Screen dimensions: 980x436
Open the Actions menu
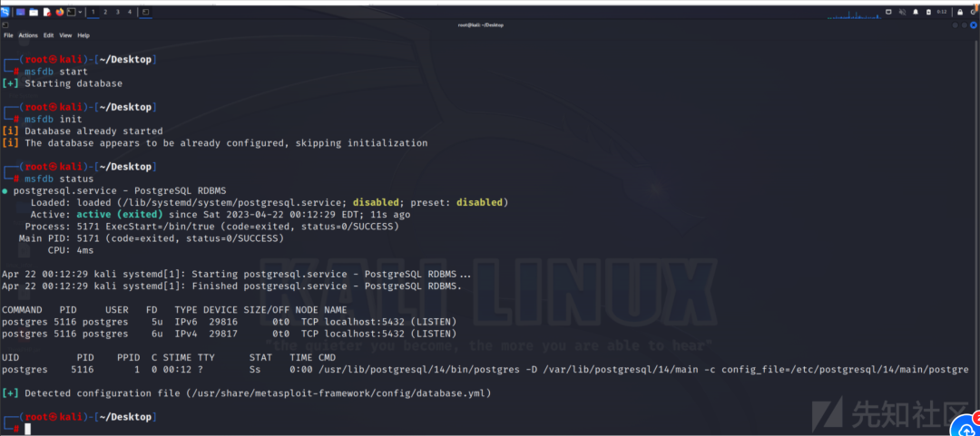(28, 35)
